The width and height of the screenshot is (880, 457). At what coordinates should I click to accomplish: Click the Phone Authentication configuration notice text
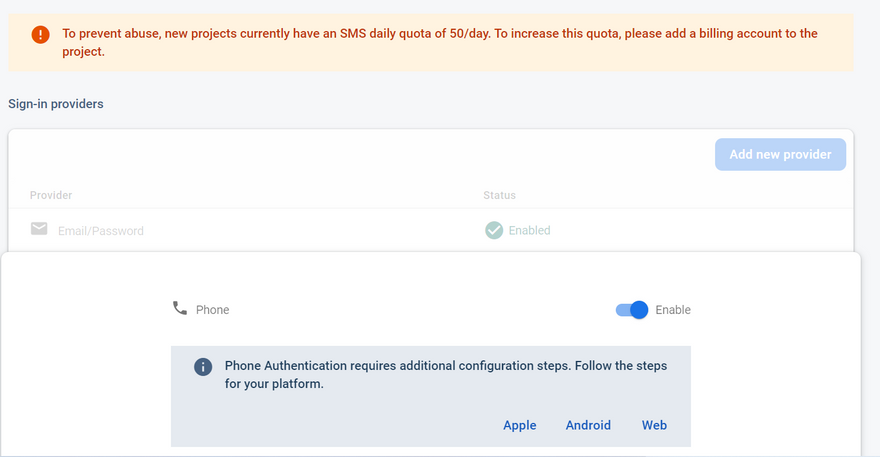[445, 375]
